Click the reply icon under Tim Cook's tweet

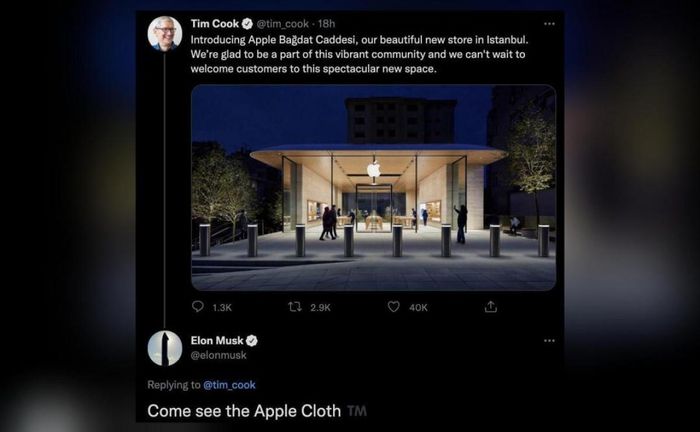point(198,307)
